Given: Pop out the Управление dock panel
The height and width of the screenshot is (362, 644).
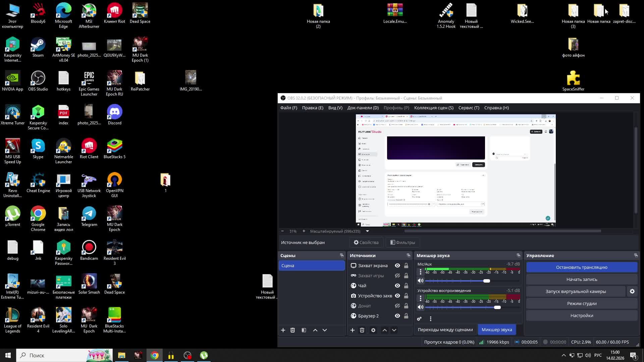Looking at the screenshot, I should click(x=636, y=255).
